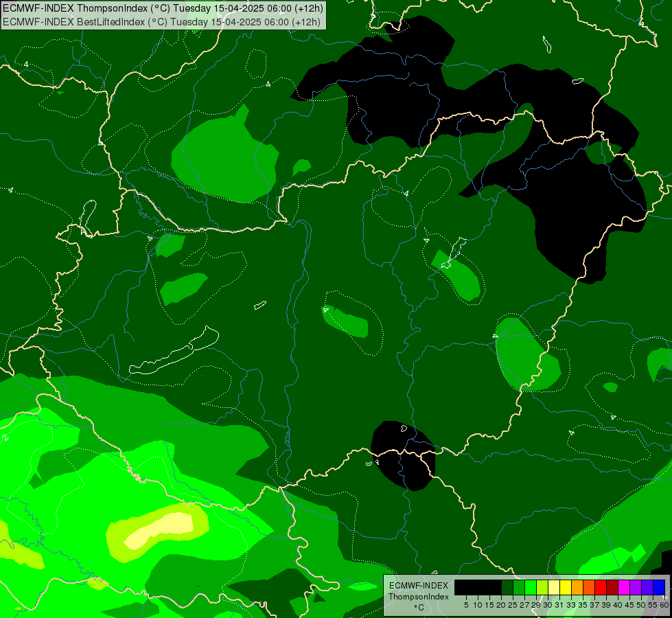Image resolution: width=672 pixels, height=618 pixels.
Task: Click legend scale value 40
Action: (618, 605)
